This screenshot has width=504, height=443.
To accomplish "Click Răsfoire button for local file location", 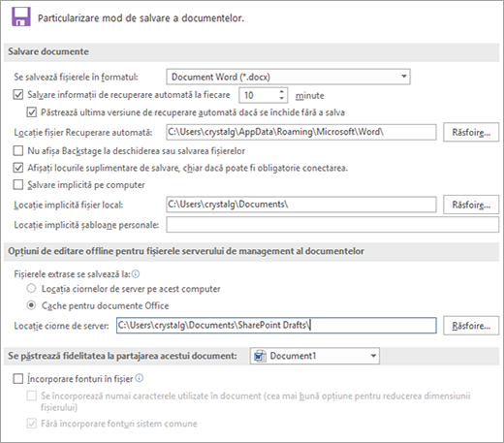I will [x=471, y=205].
